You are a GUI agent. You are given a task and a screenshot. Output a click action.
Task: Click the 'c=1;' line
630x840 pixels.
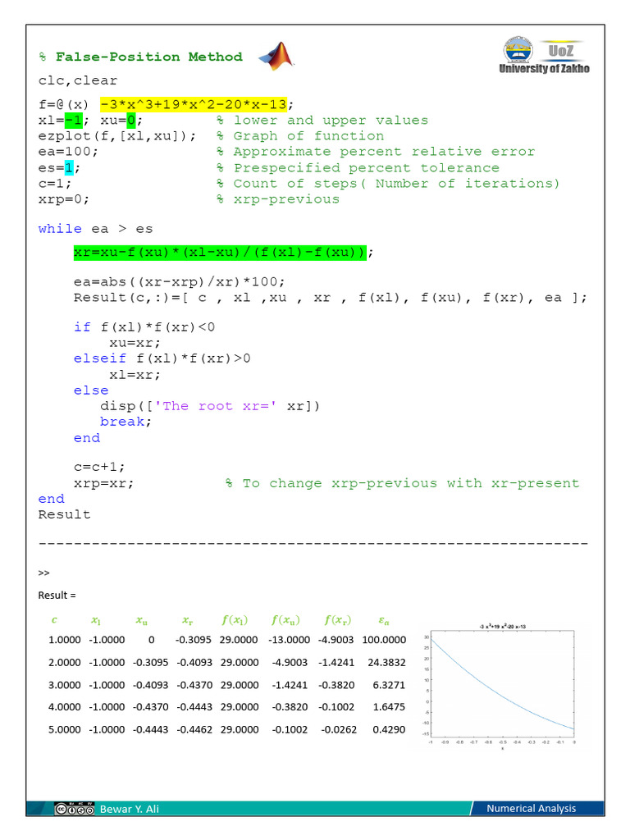(55, 183)
